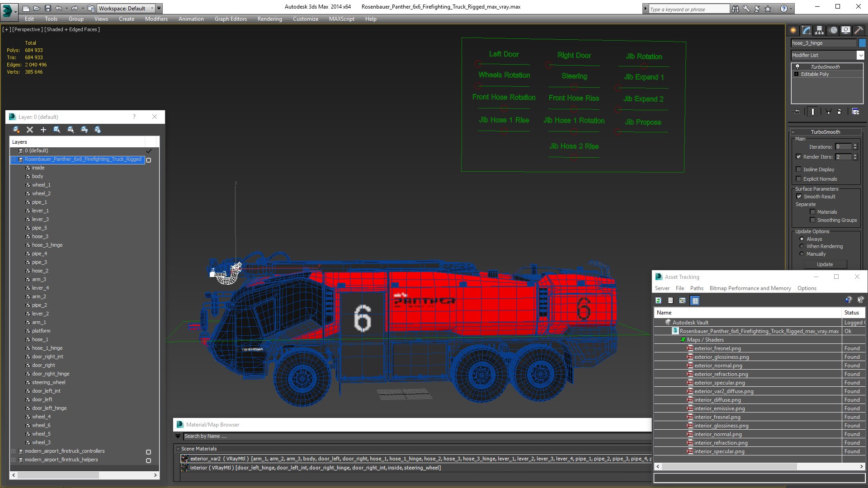Click the TurboSmooth rollout header

[826, 132]
